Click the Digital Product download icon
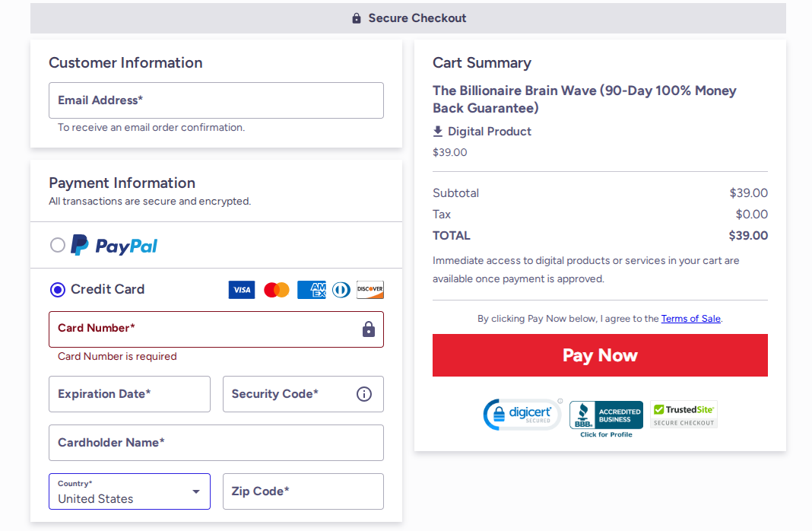Image resolution: width=812 pixels, height=531 pixels. coord(438,131)
